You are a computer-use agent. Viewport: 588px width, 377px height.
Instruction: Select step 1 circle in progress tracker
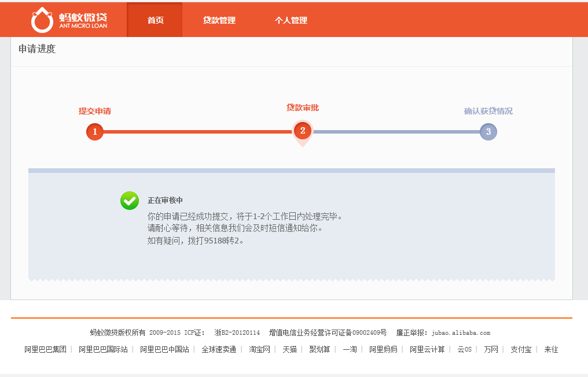point(95,132)
